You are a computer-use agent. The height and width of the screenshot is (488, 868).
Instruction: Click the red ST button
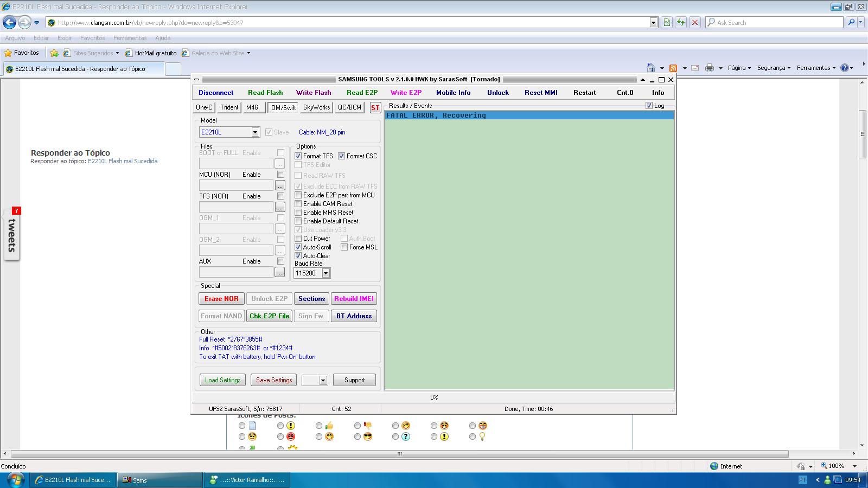click(375, 107)
